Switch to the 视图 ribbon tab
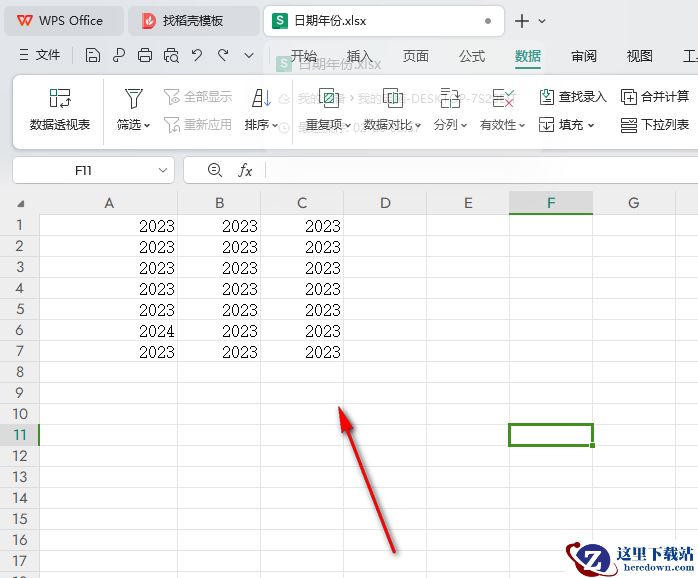Viewport: 698px width, 578px height. tap(640, 56)
